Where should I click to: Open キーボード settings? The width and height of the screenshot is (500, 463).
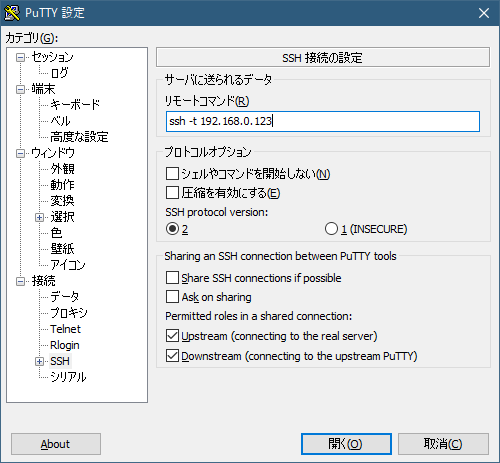(x=75, y=105)
